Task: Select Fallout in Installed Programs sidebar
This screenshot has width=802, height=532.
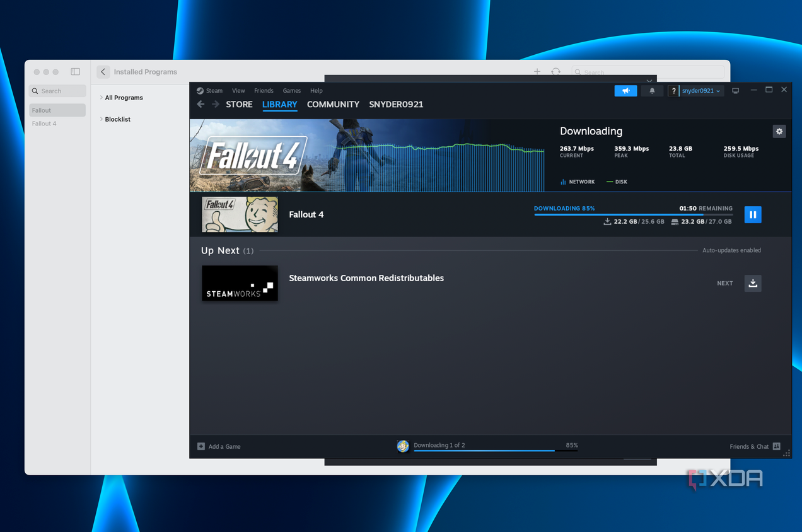Action: [57, 110]
